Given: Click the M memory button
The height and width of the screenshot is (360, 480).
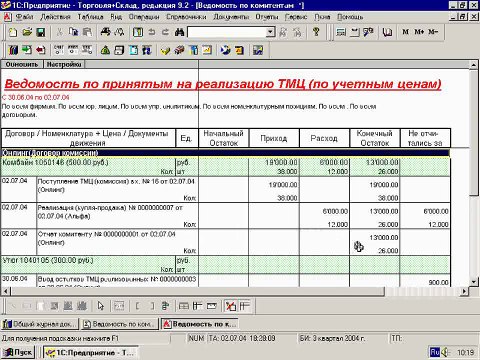Looking at the screenshot, I should coord(406,32).
